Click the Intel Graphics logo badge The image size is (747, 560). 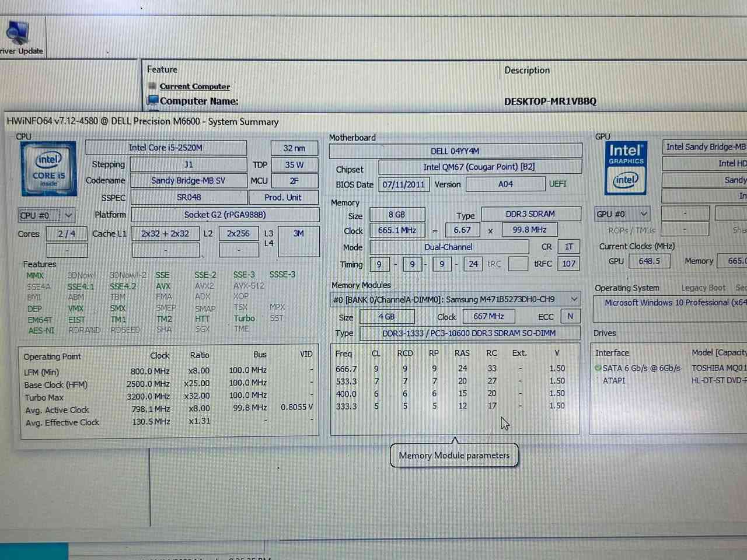(x=626, y=167)
